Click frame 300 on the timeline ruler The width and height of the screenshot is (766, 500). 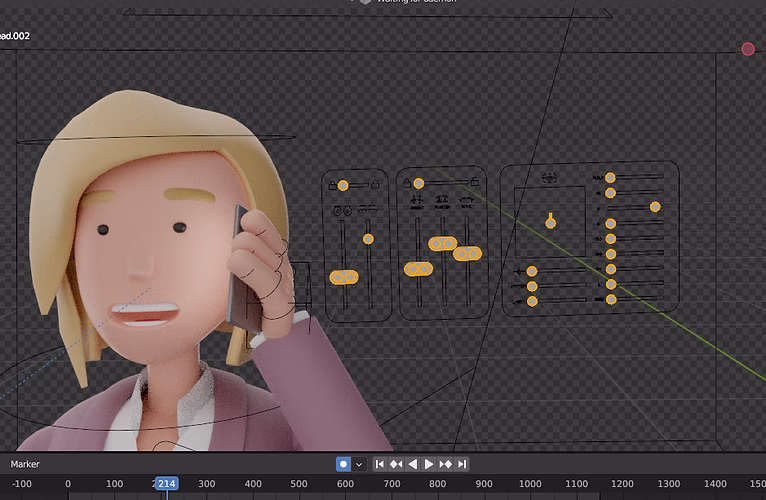coord(206,483)
